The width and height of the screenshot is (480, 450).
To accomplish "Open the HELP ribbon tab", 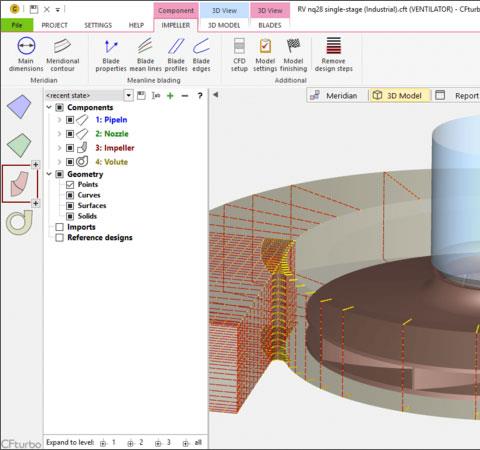I will 136,25.
